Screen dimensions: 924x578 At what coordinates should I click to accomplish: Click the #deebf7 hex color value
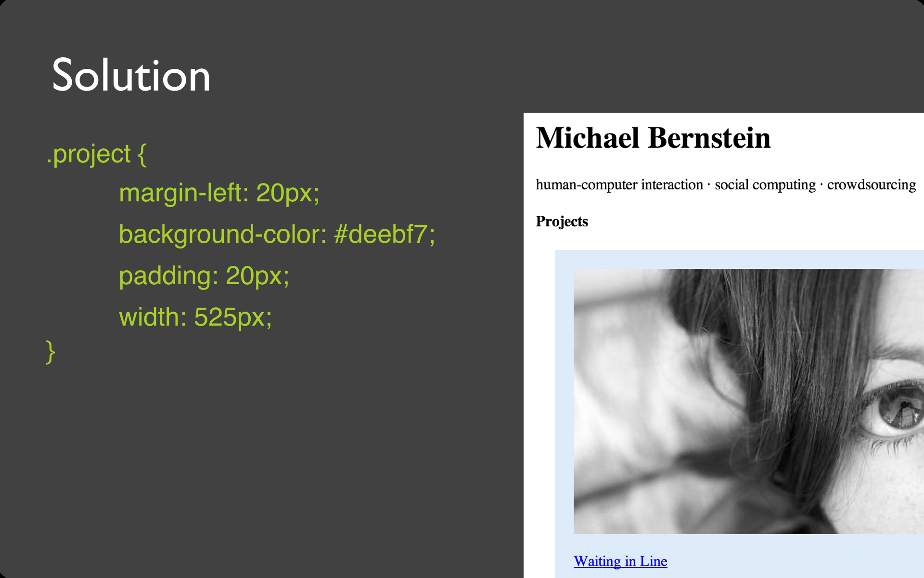pyautogui.click(x=385, y=235)
